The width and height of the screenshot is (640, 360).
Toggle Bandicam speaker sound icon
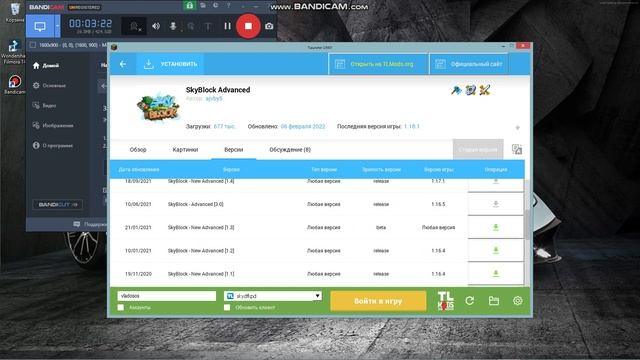pos(156,26)
